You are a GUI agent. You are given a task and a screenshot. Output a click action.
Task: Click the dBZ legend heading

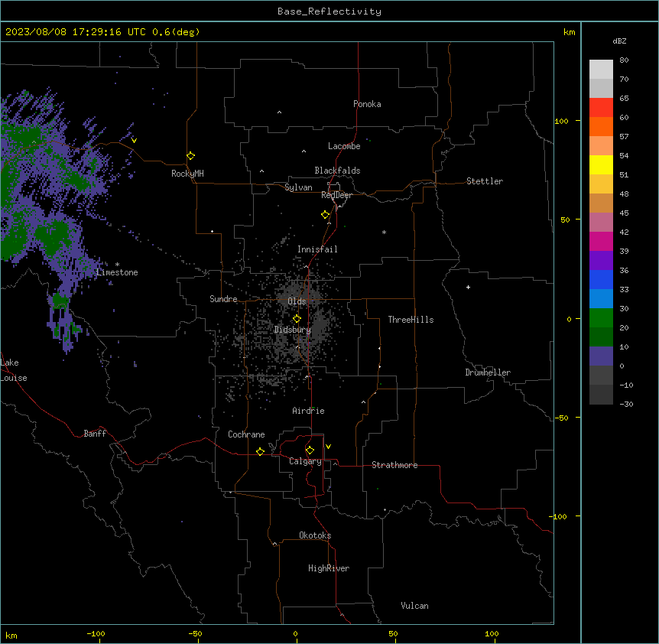[x=619, y=41]
